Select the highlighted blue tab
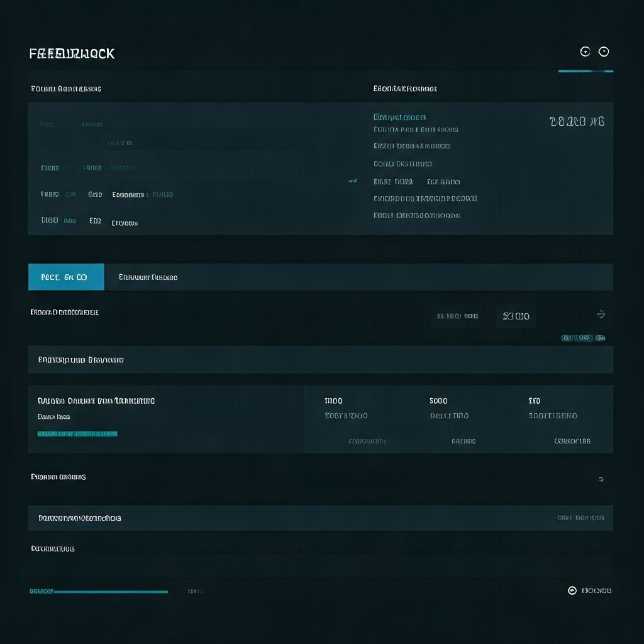The image size is (644, 644). coord(66,277)
